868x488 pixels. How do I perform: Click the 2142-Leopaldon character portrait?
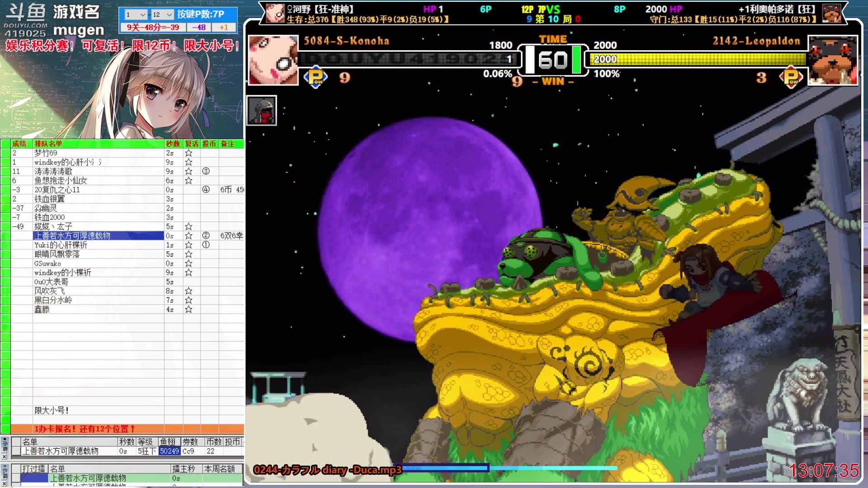[x=833, y=60]
